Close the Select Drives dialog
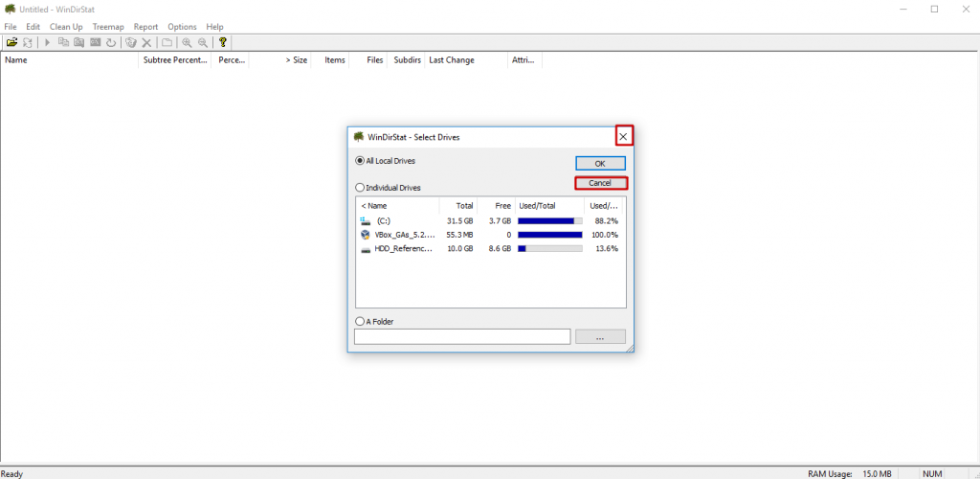The width and height of the screenshot is (980, 479). coord(623,136)
